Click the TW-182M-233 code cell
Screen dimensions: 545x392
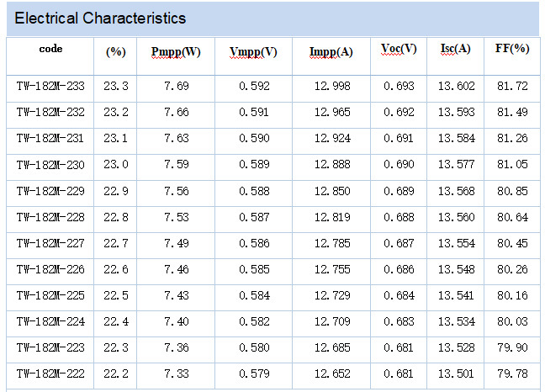point(50,86)
